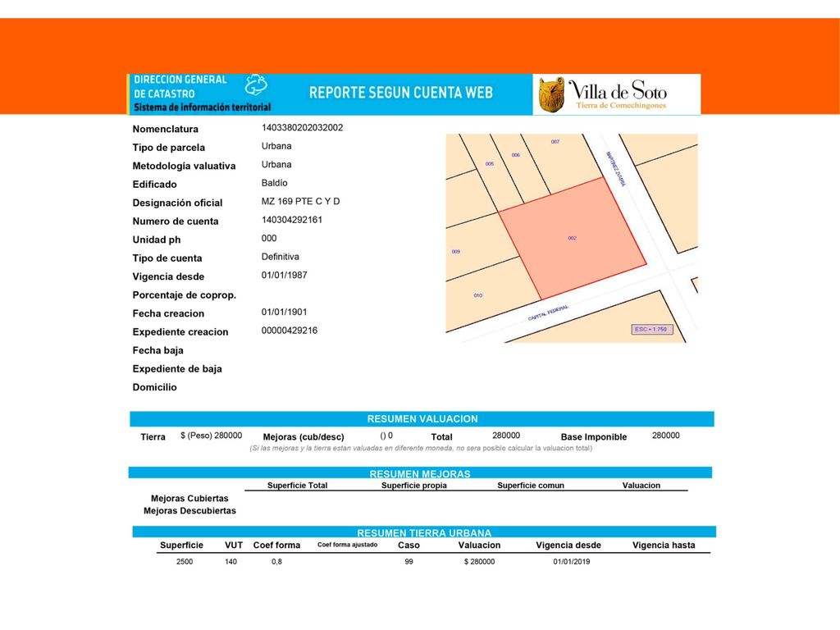Click the Superficie Total column header
This screenshot has width=840, height=630.
[297, 486]
